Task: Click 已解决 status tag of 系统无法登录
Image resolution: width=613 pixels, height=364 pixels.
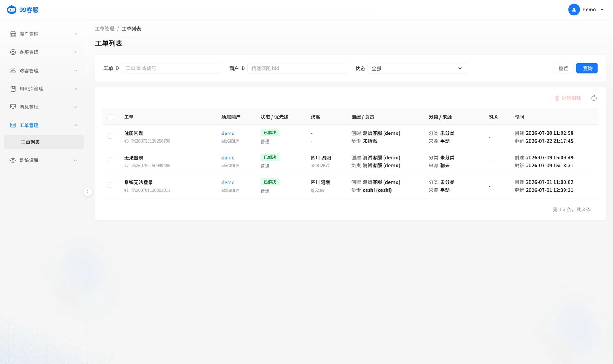Action: (270, 182)
